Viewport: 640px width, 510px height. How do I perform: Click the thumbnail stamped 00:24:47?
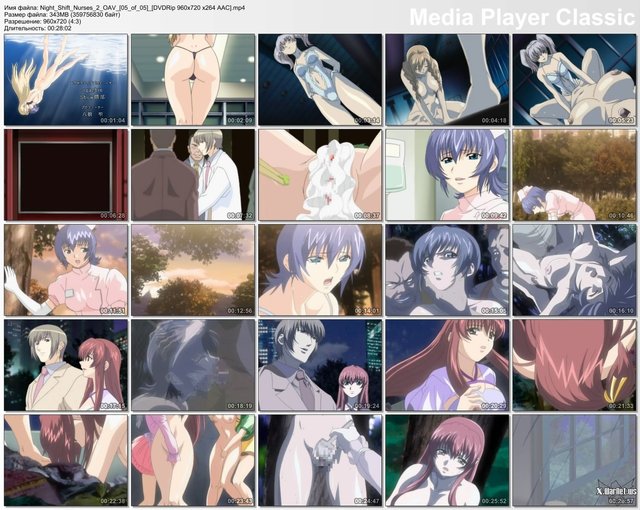pyautogui.click(x=320, y=461)
